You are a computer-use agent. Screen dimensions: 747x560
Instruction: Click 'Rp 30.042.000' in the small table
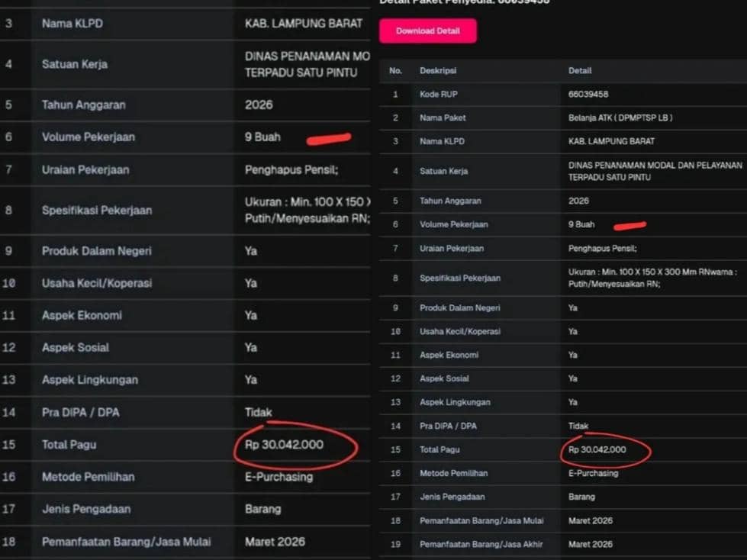tap(597, 449)
